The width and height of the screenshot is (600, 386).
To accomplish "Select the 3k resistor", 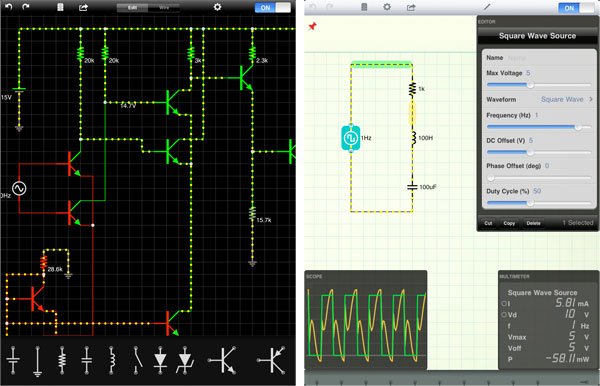I will (x=191, y=54).
